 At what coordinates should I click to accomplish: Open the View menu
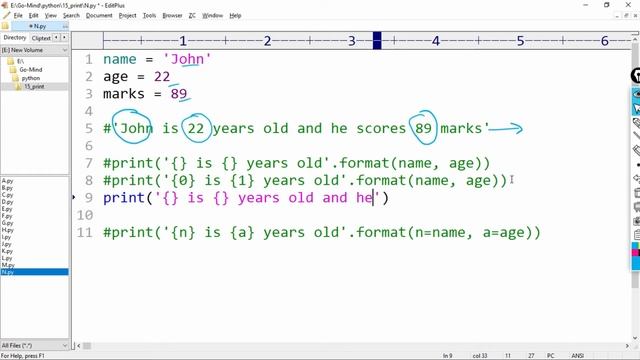[51, 16]
